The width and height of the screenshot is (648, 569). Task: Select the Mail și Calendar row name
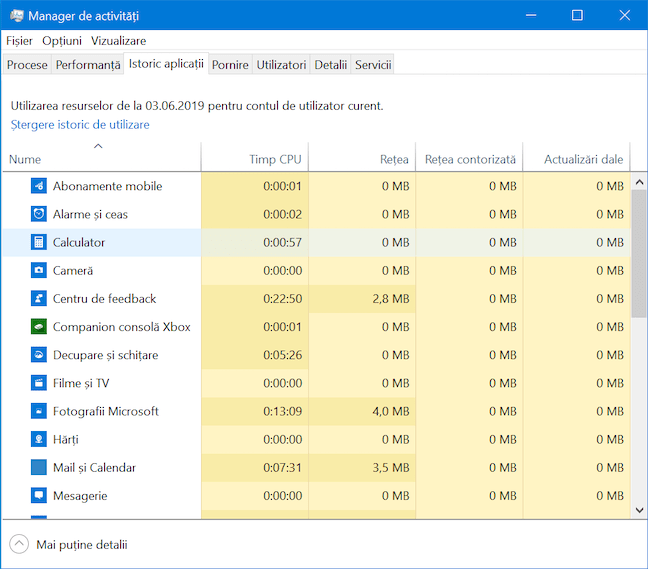tap(94, 467)
